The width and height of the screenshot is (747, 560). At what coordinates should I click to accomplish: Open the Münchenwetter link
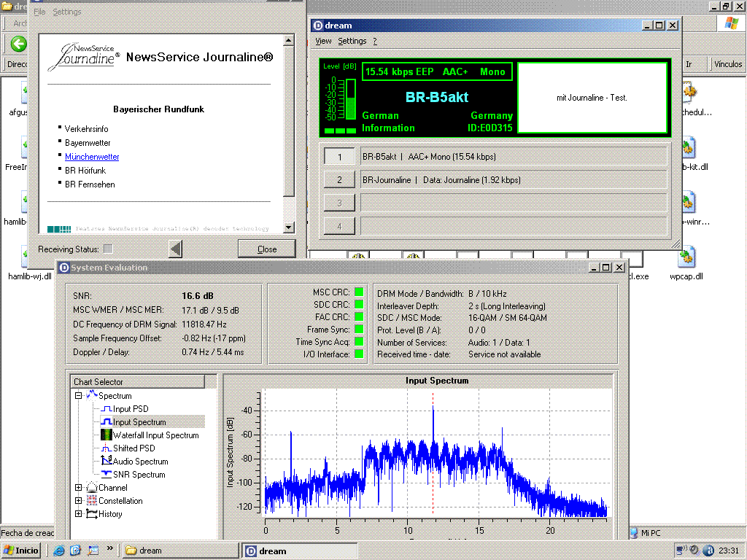(92, 157)
